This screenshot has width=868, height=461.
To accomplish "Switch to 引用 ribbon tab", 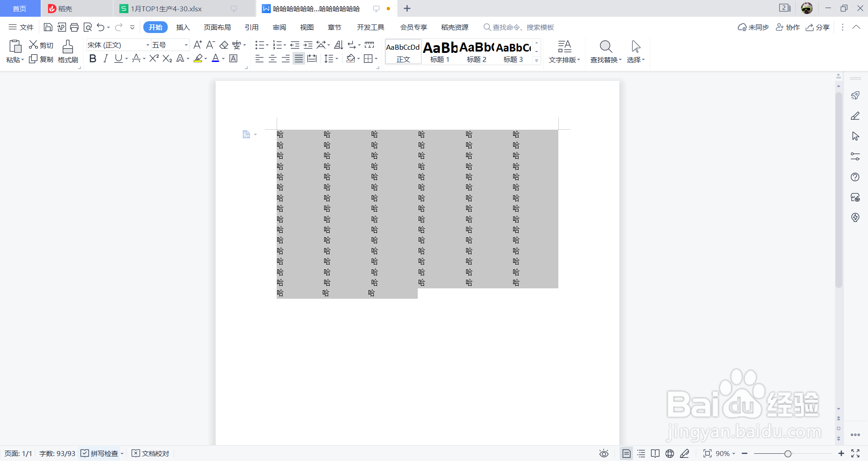I will [x=252, y=27].
